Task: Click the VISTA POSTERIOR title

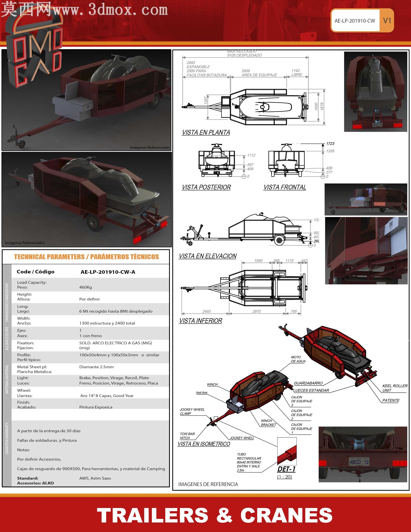Action: (206, 187)
